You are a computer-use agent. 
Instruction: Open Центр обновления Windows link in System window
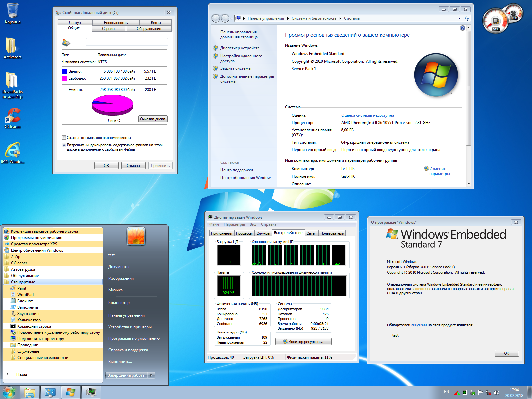(246, 178)
